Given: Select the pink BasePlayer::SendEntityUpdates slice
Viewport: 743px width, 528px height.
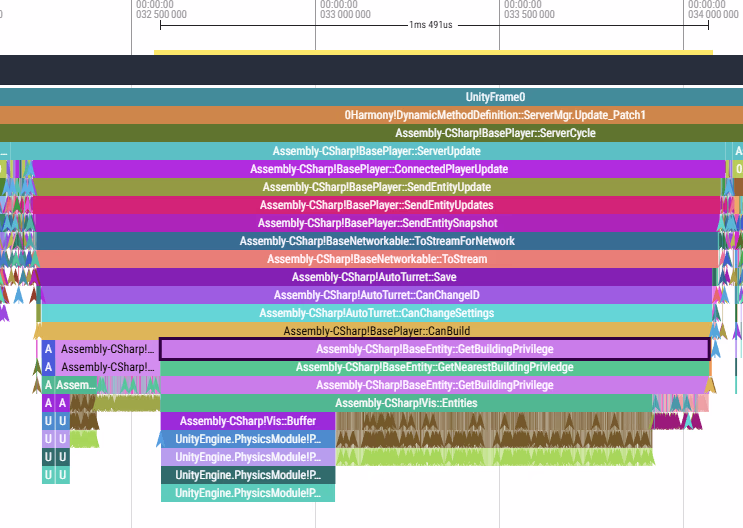Looking at the screenshot, I should [x=376, y=205].
